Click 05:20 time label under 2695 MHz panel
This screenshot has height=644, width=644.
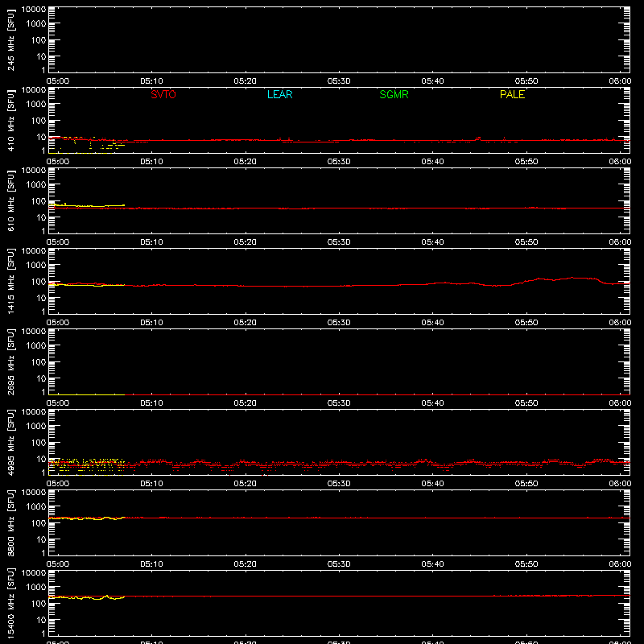[246, 403]
